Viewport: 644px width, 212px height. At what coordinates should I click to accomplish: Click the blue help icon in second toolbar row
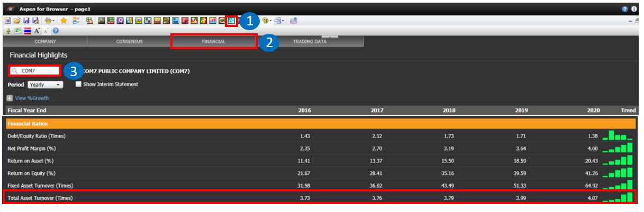56,31
